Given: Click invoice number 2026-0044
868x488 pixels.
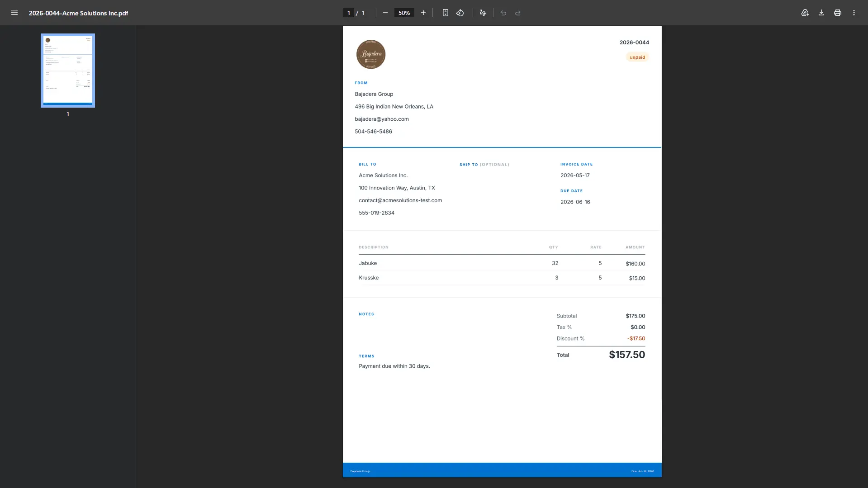Looking at the screenshot, I should 634,42.
